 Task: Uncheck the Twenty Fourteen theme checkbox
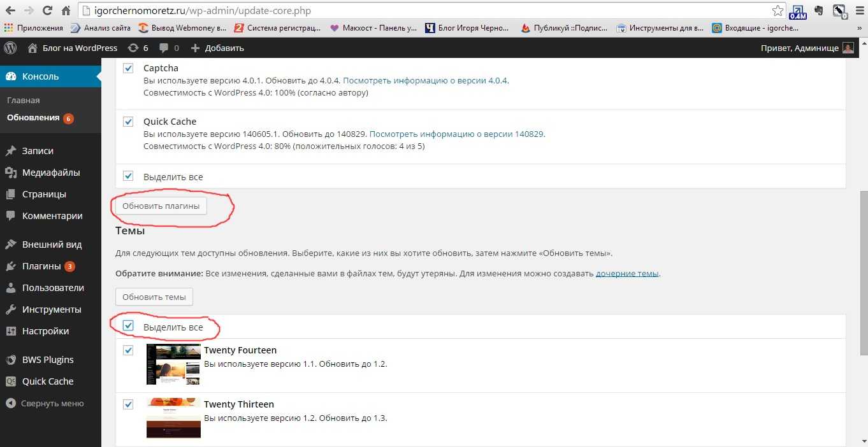tap(128, 350)
